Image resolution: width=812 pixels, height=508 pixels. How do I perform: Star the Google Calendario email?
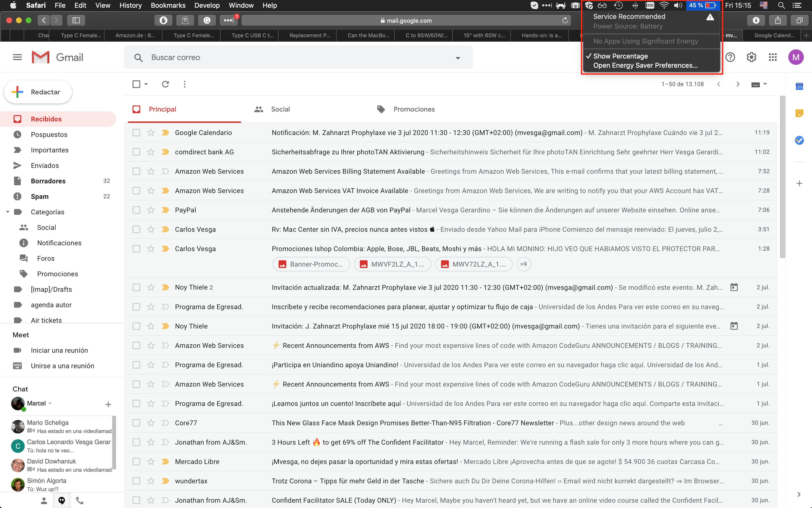(x=151, y=133)
